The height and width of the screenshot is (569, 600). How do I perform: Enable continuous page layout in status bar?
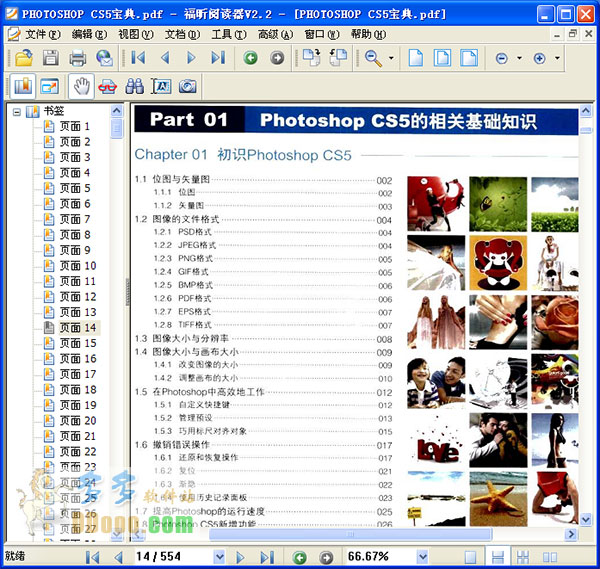click(497, 557)
